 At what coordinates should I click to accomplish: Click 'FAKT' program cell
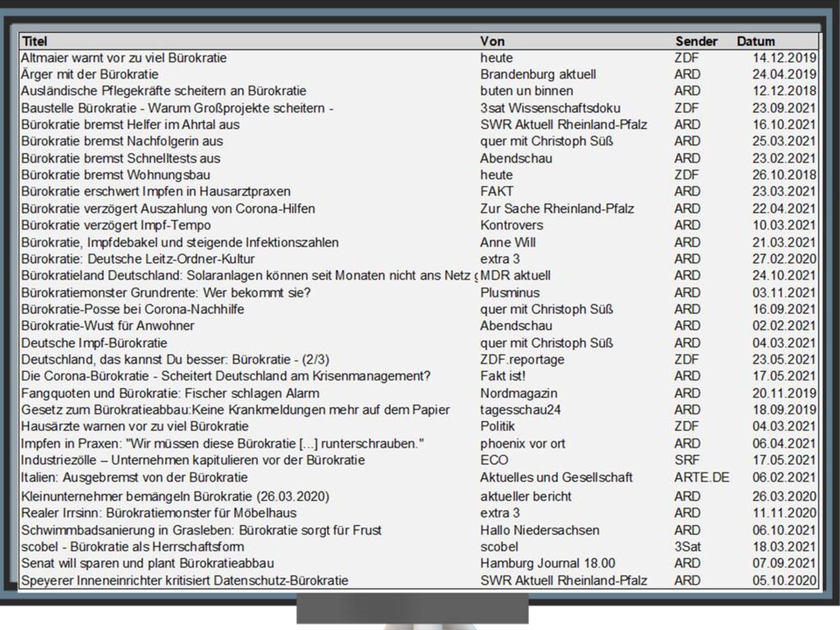496,192
